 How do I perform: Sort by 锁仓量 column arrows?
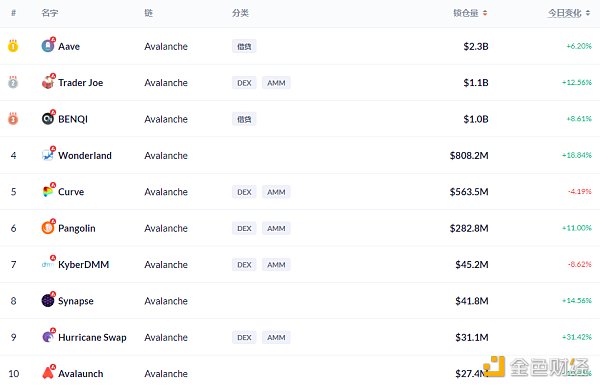485,13
